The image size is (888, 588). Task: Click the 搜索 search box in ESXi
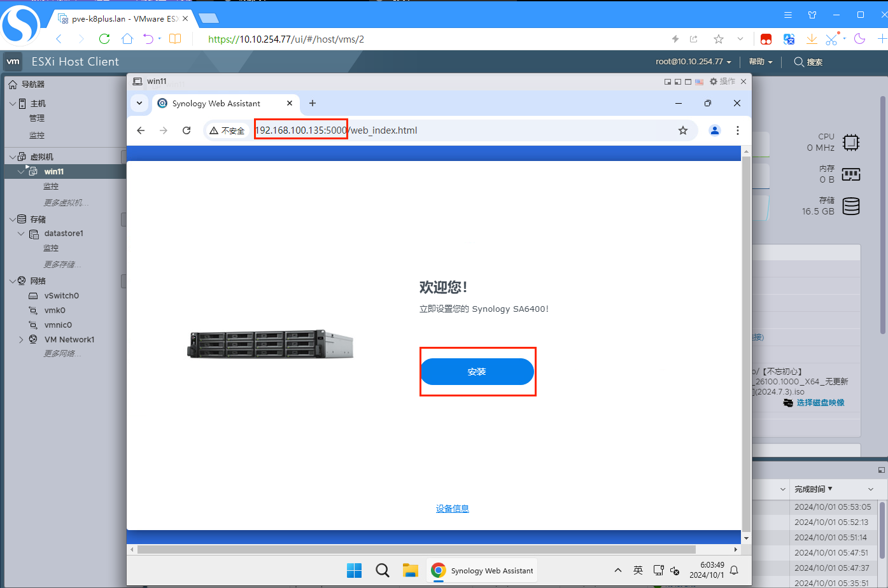pyautogui.click(x=808, y=62)
